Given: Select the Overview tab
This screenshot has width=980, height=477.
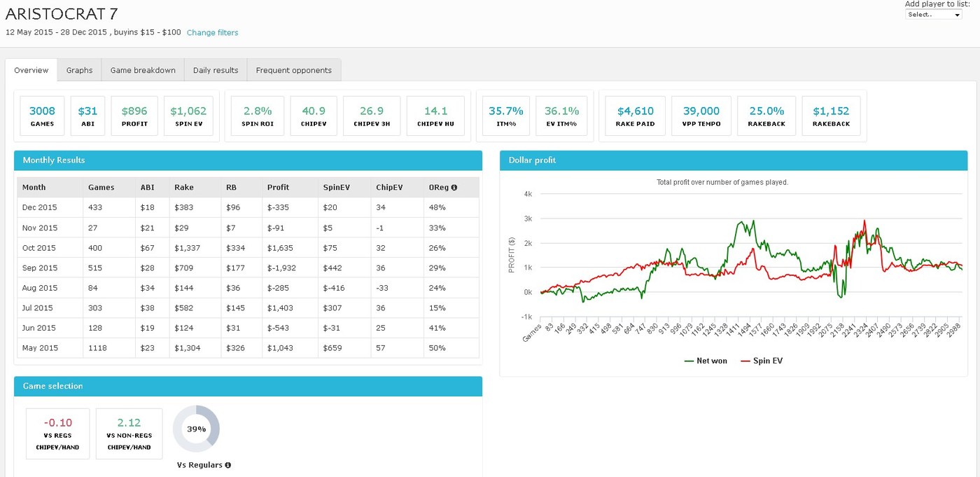Looking at the screenshot, I should click(x=31, y=70).
